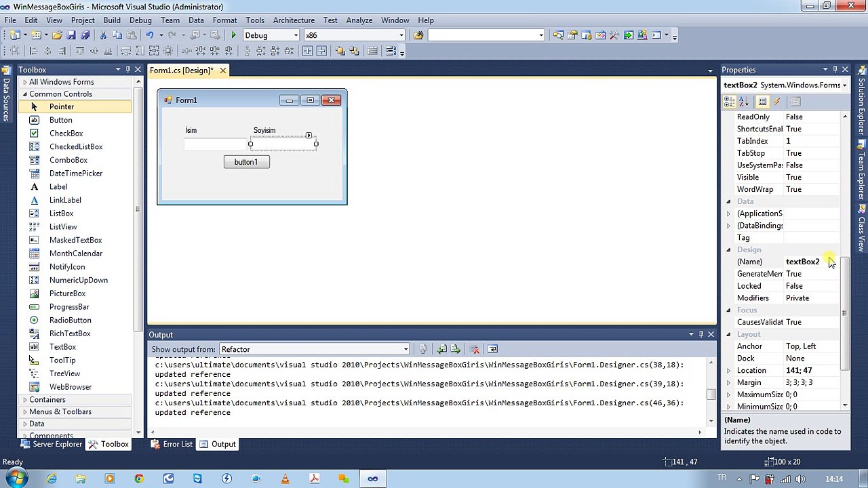Collapse the Design category in Properties
The width and height of the screenshot is (868, 488).
click(x=728, y=250)
